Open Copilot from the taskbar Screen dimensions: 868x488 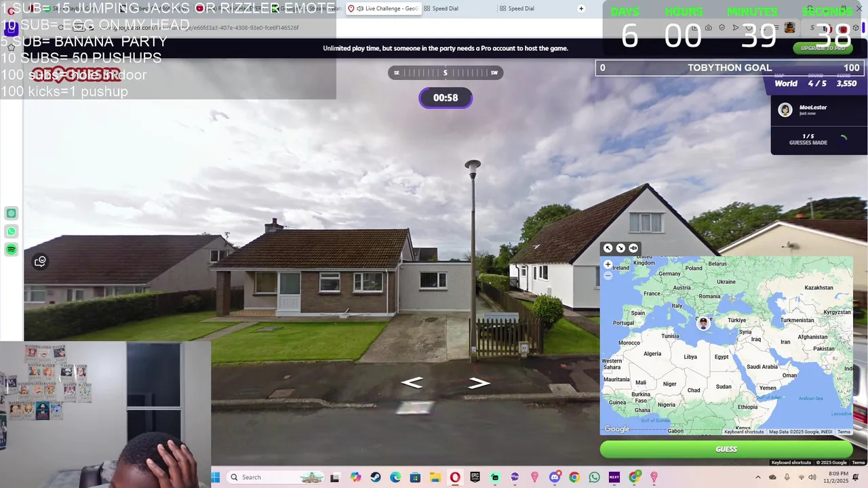[x=355, y=477]
